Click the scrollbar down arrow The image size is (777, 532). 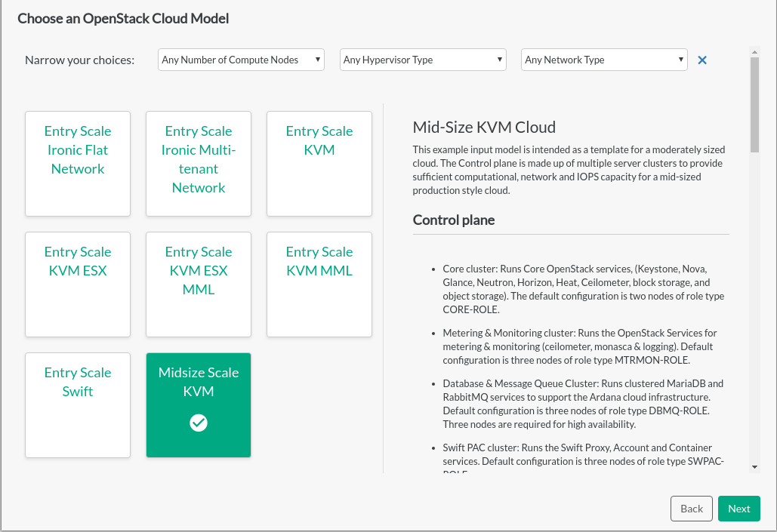tap(754, 467)
